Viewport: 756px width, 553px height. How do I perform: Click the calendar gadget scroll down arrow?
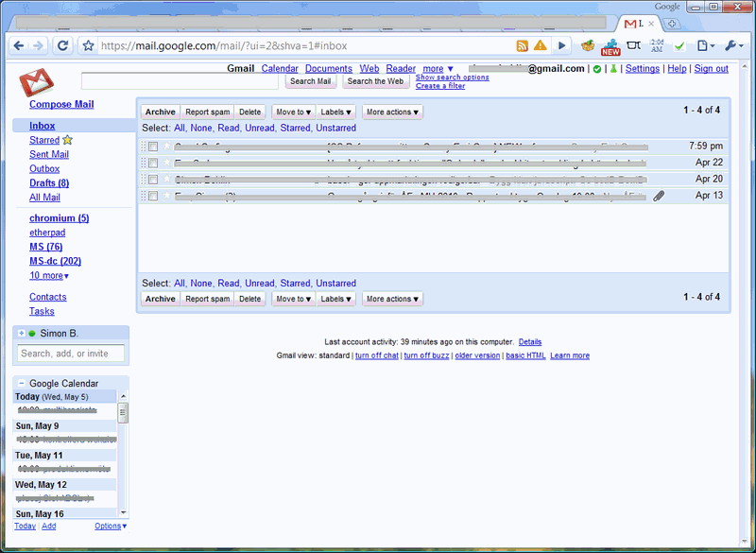[123, 512]
